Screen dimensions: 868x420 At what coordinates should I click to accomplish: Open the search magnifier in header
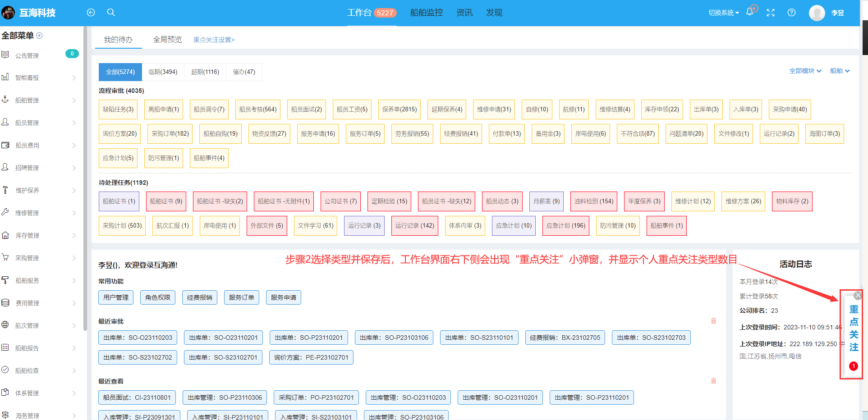tap(111, 13)
